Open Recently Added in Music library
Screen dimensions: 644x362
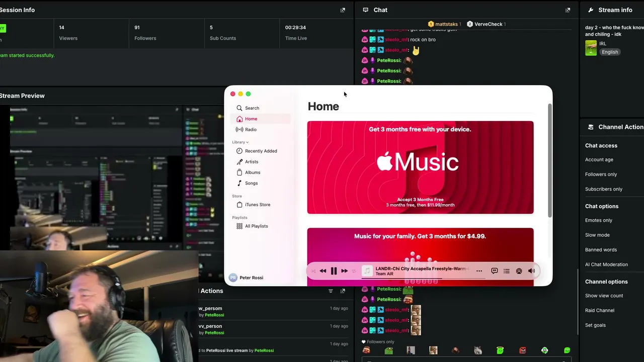click(261, 151)
